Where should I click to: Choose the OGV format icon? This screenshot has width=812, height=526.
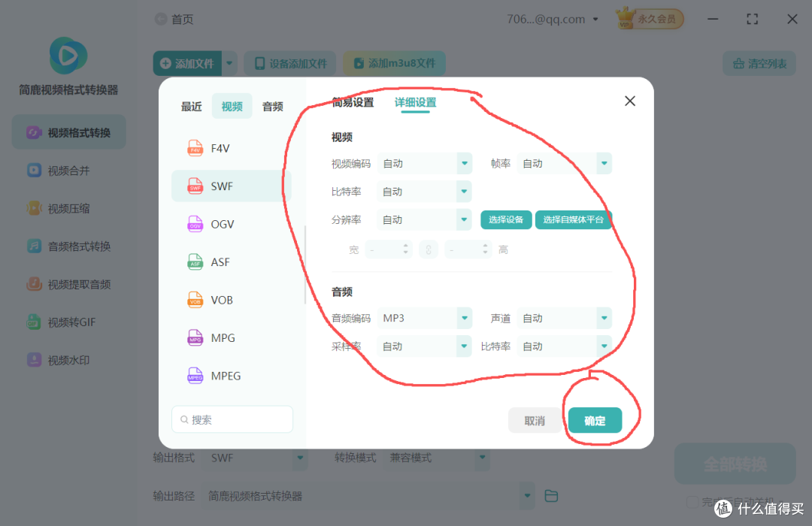pos(195,224)
